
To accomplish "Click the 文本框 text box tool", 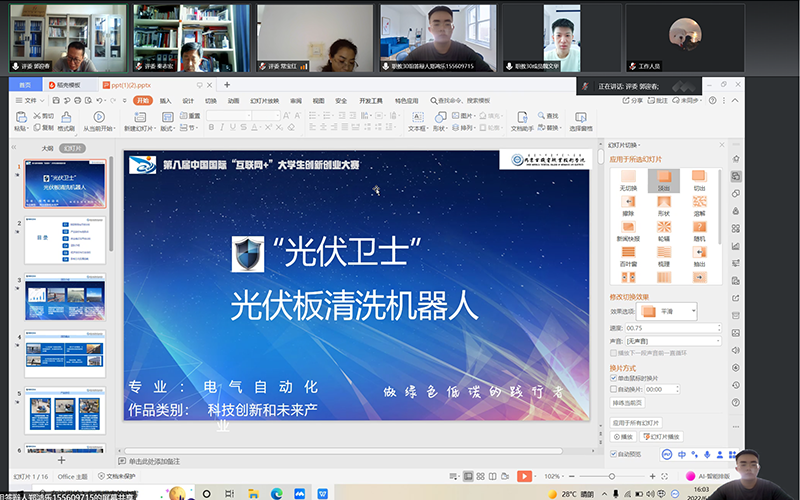I will 417,122.
